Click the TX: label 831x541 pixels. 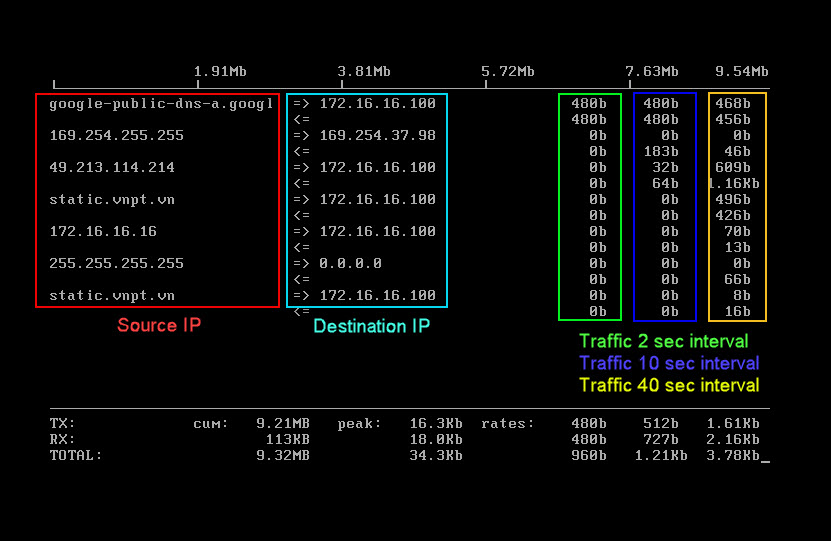coord(63,423)
